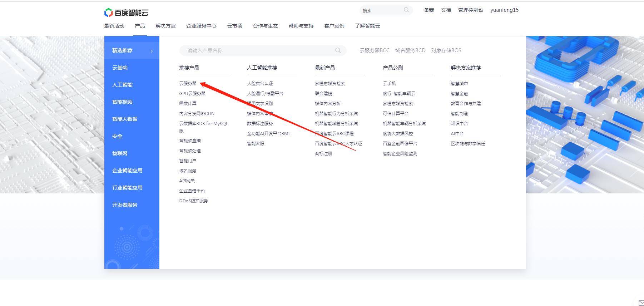This screenshot has height=306, width=644.
Task: Open the 云市场 menu item
Action: pos(234,26)
